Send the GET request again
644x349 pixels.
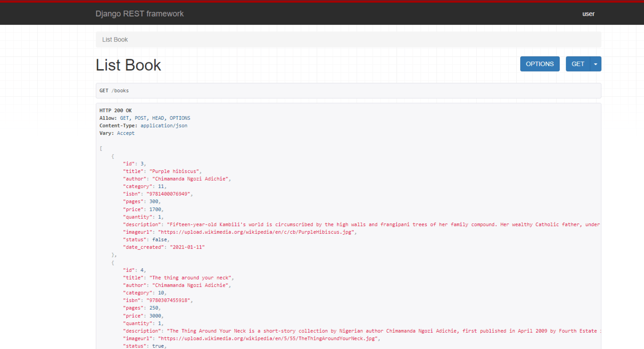pos(578,64)
